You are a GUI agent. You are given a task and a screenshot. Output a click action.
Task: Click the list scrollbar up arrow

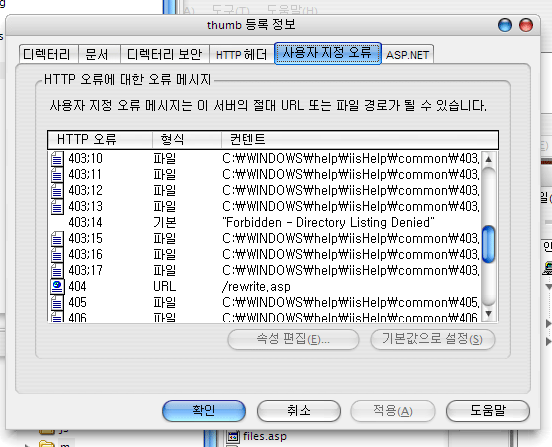coord(488,159)
